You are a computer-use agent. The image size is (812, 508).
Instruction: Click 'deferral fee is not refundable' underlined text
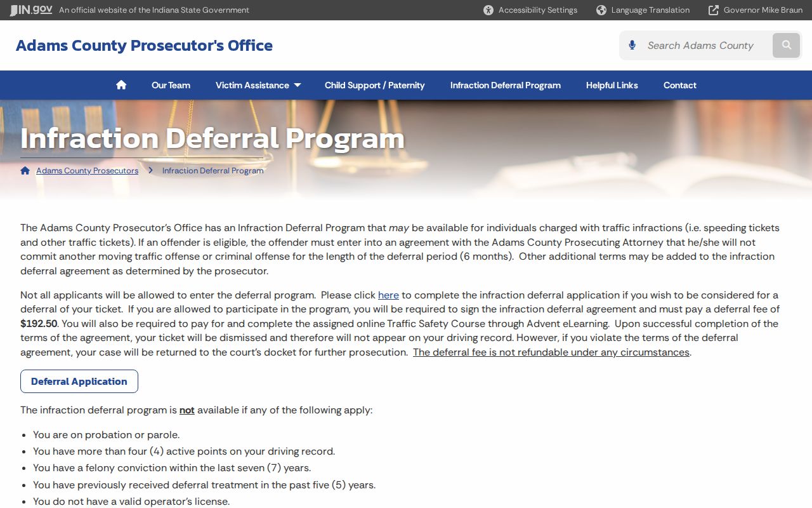point(551,352)
